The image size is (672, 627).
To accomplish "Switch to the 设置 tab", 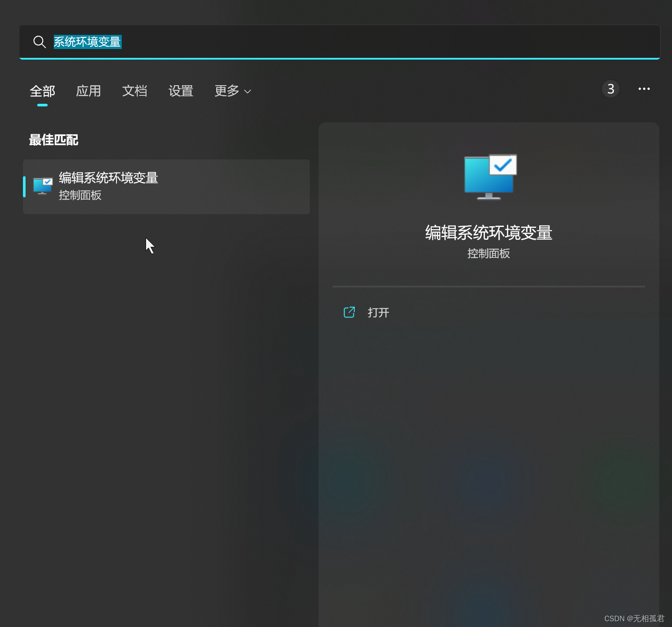I will tap(181, 91).
